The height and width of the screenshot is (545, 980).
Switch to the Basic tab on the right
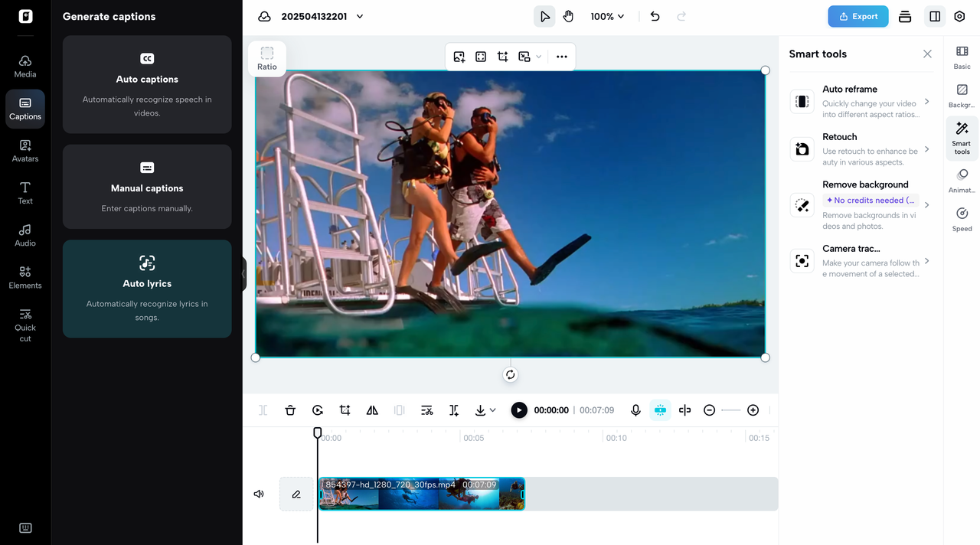962,56
